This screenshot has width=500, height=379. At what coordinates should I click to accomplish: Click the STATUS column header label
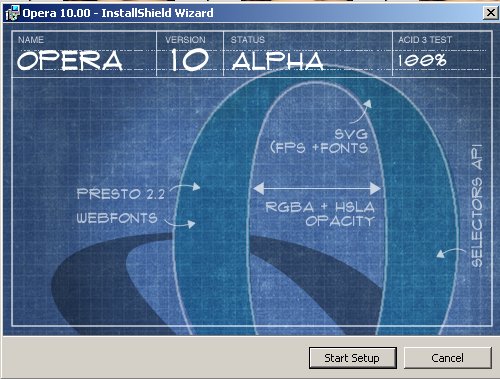pos(248,40)
